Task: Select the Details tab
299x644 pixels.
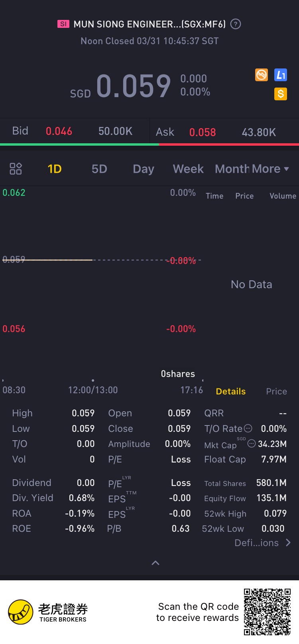Action: pyautogui.click(x=230, y=392)
